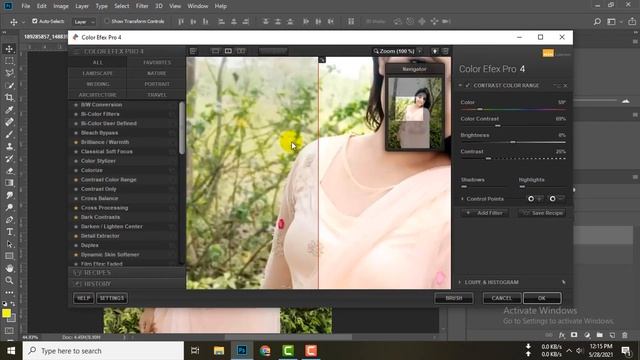Click the Cancel button in Color Efex
Viewport: 640px width, 360px height.
[502, 298]
